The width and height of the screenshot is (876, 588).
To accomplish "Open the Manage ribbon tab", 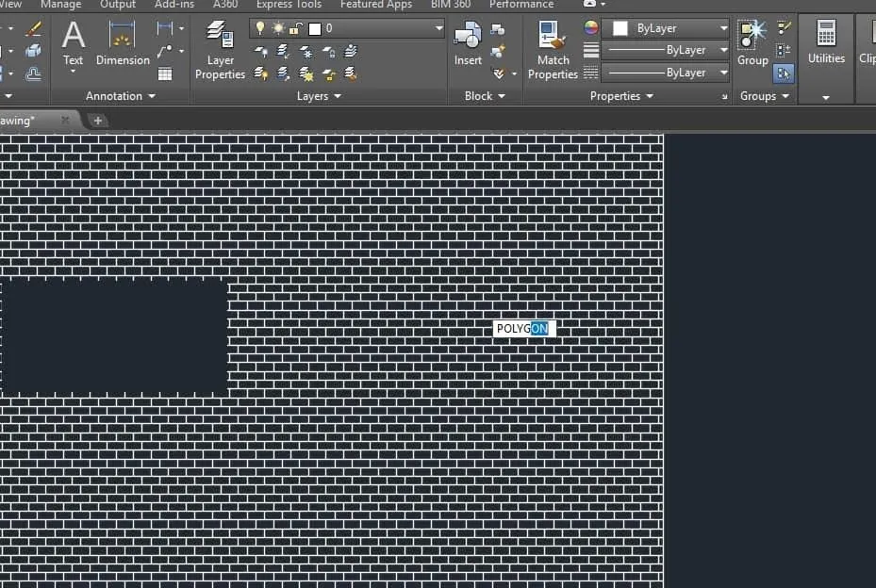I will [x=61, y=5].
